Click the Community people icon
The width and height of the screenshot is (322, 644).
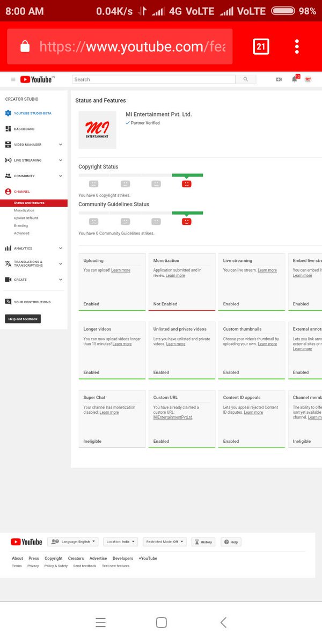[x=8, y=175]
